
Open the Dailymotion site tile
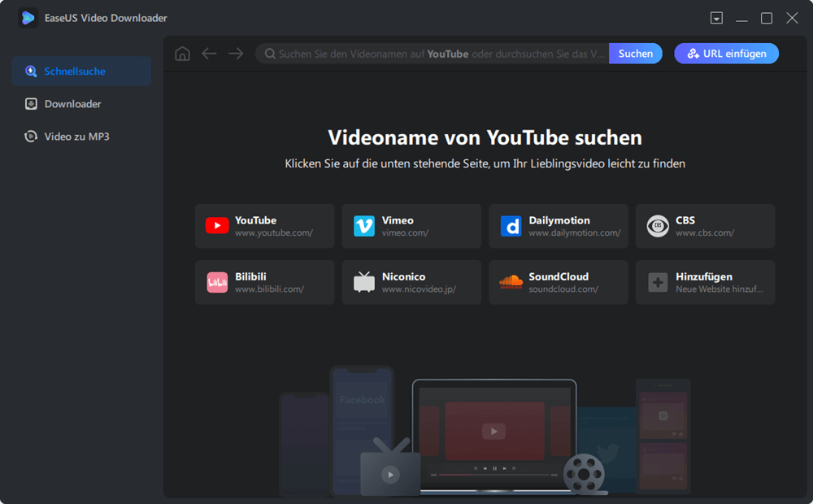point(559,226)
